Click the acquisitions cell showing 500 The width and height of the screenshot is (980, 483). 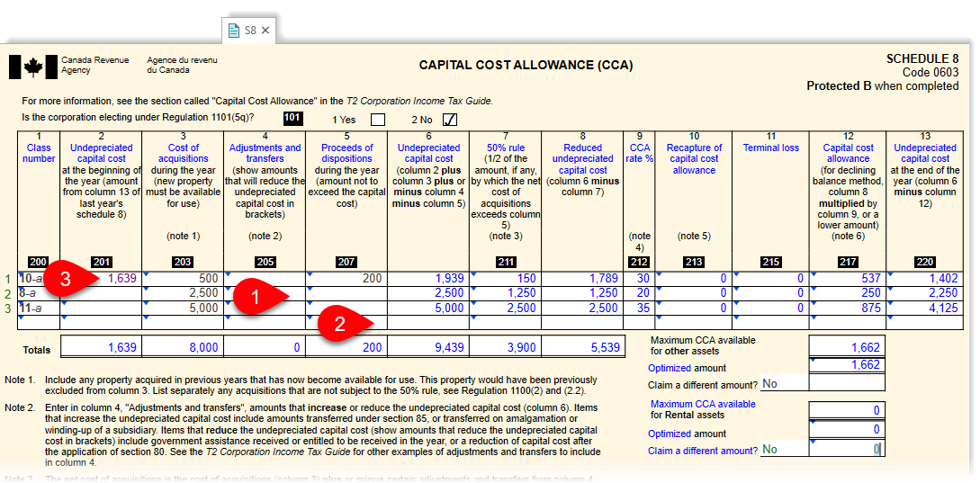(x=183, y=279)
